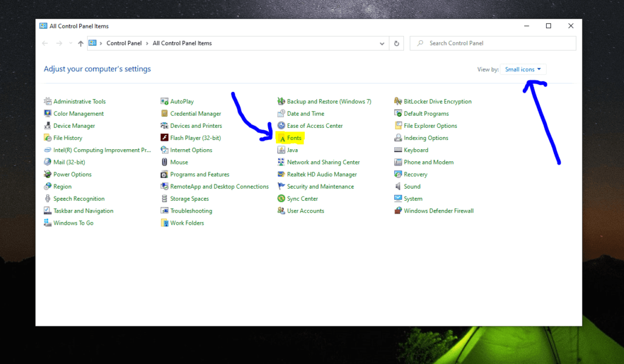Click the Credential Manager icon

[x=165, y=113]
